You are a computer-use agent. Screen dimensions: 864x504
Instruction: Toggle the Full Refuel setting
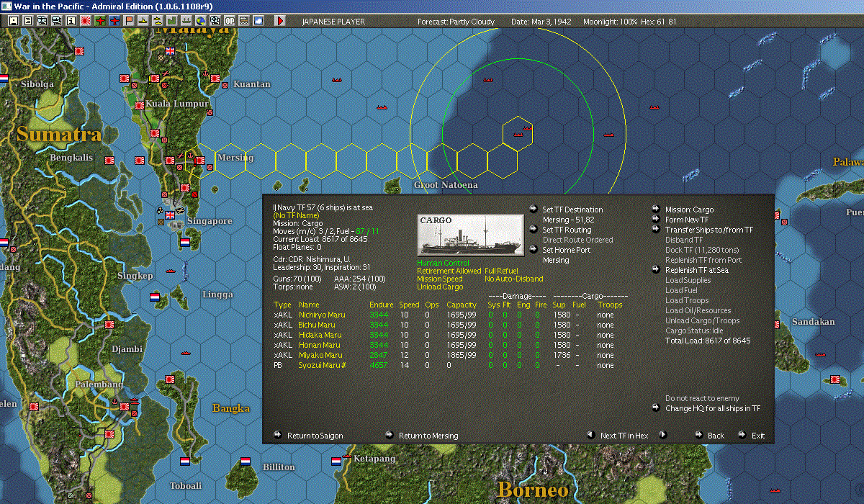pos(501,271)
